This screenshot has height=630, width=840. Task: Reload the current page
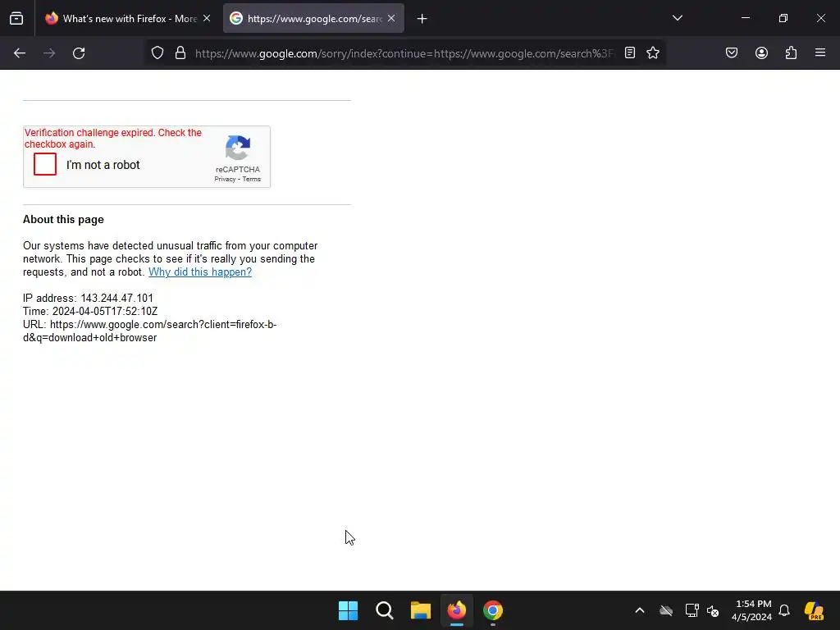[x=79, y=53]
